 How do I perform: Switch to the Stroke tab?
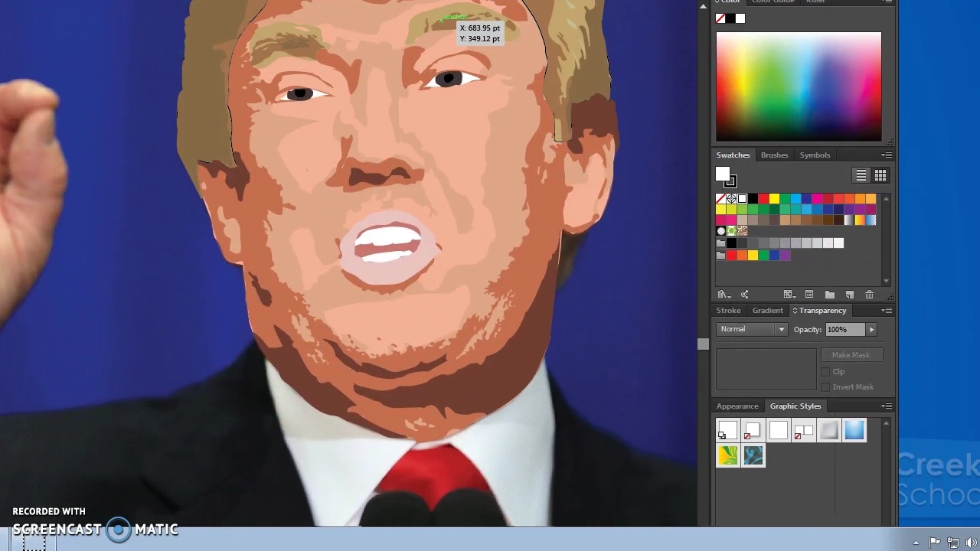(x=728, y=311)
